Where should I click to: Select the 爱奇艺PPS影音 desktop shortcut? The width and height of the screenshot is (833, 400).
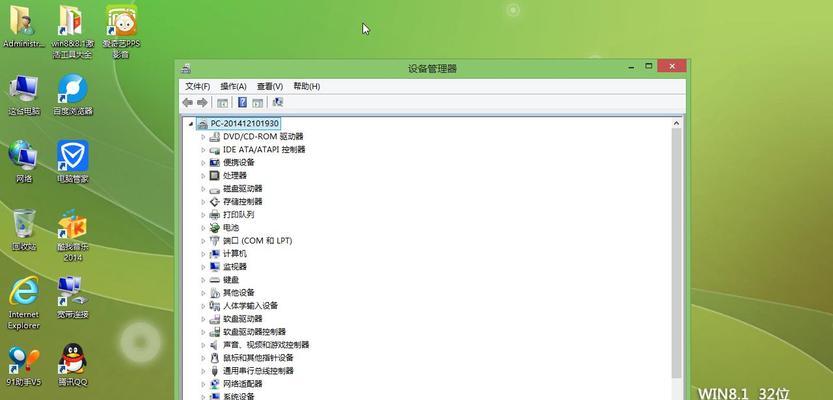point(122,32)
